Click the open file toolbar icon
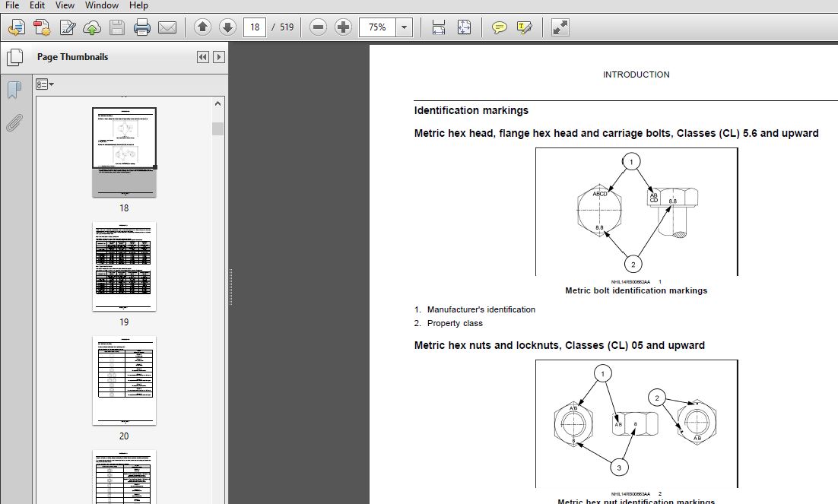This screenshot has width=838, height=504. (16, 27)
